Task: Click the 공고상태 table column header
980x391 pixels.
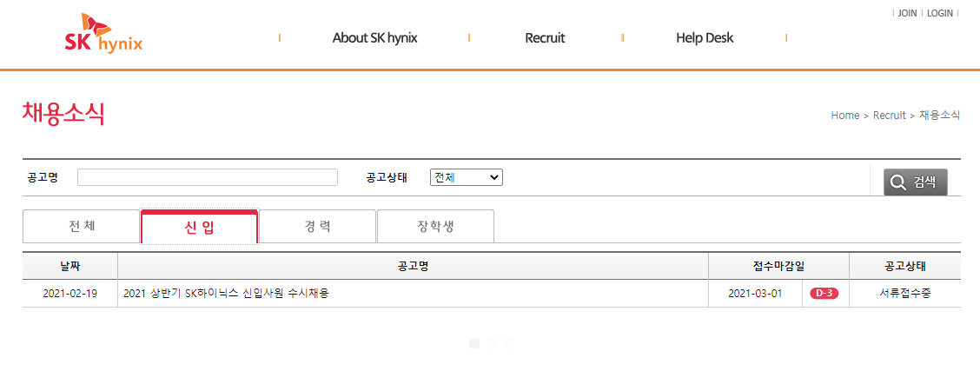Action: click(905, 266)
